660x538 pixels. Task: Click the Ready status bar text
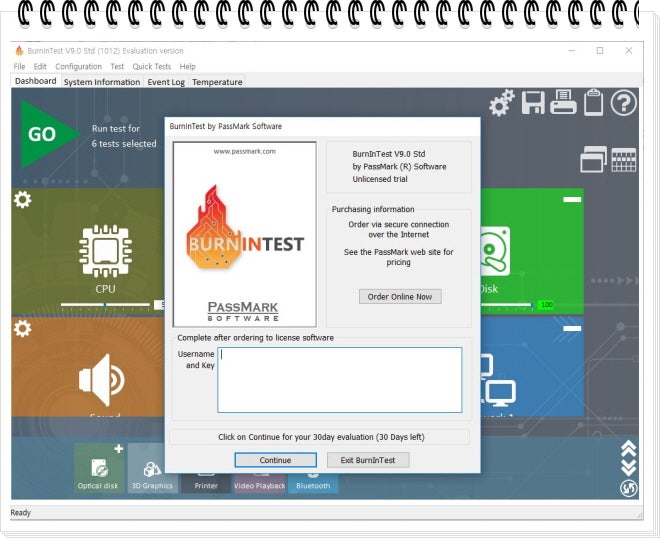tap(21, 512)
